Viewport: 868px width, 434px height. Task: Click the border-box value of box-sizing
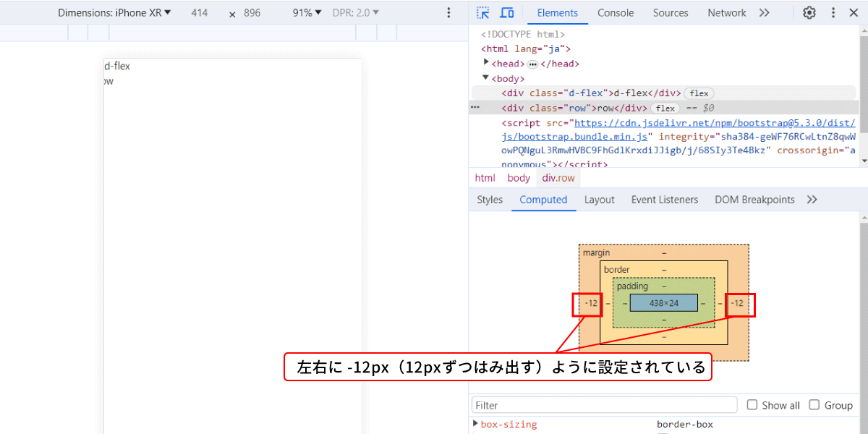685,425
